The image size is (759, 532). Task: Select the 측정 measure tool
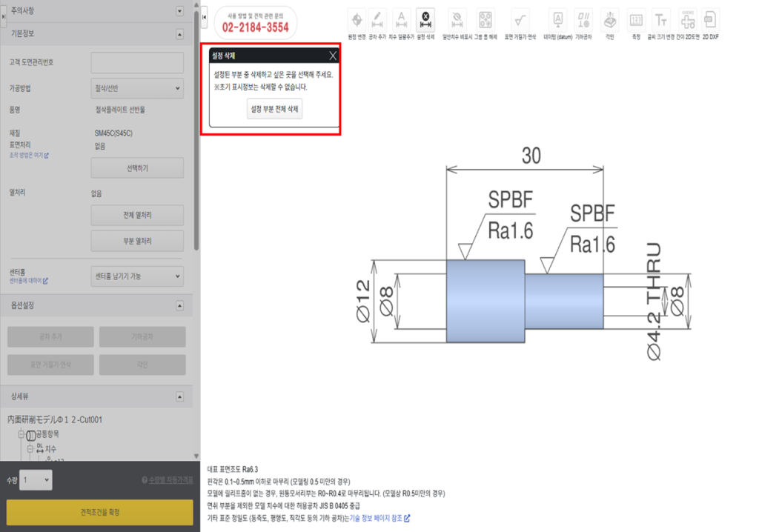point(636,20)
